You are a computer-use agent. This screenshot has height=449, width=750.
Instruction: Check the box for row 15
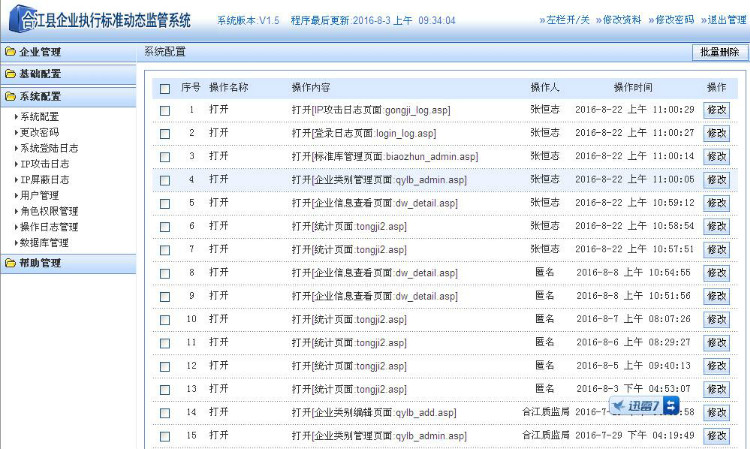coord(165,437)
